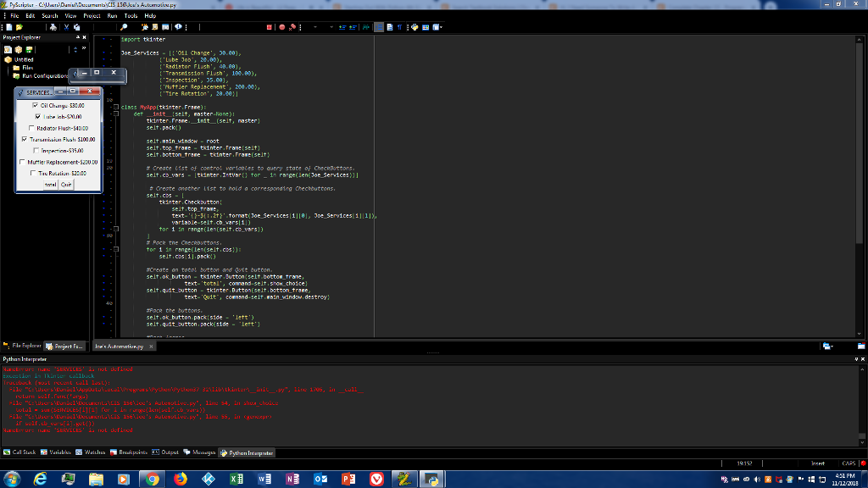Image resolution: width=868 pixels, height=488 pixels.
Task: Expand the Run Configurations tree node
Action: click(x=10, y=75)
